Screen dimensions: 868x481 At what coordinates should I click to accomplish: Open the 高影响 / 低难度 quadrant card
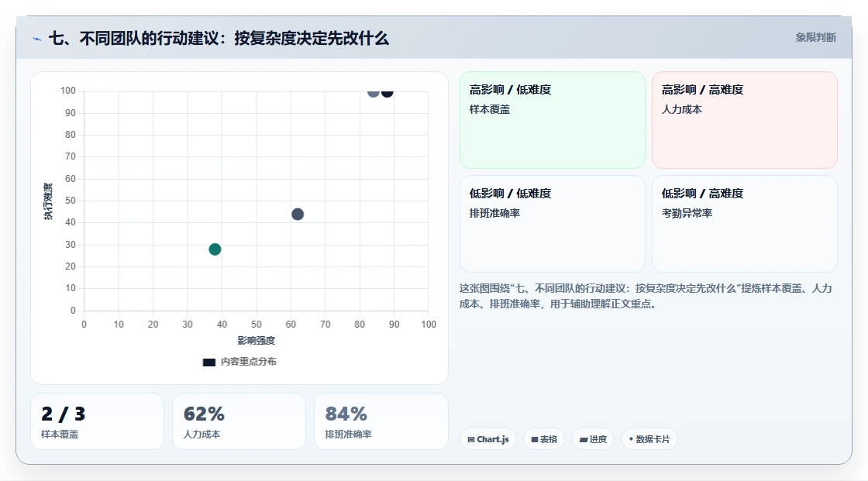coord(553,120)
